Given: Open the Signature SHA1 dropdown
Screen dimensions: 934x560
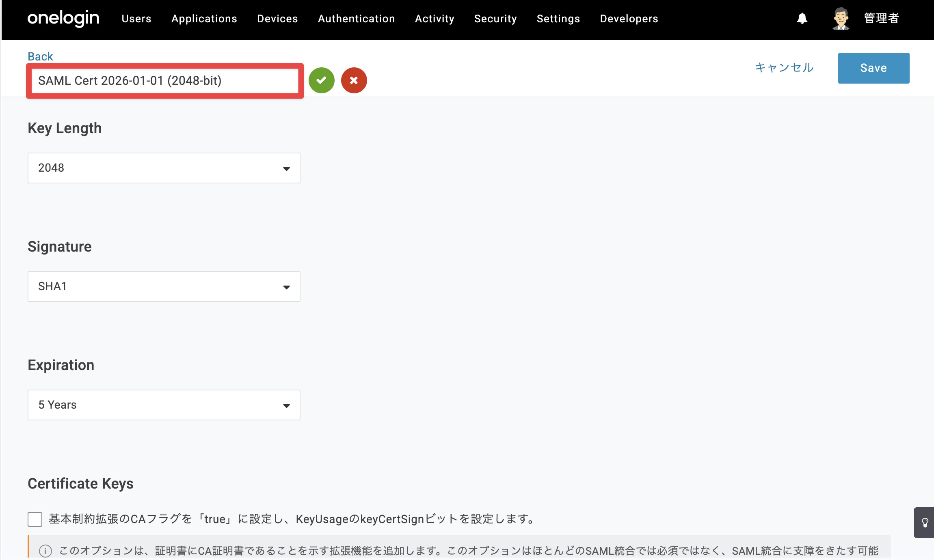Looking at the screenshot, I should click(x=164, y=286).
